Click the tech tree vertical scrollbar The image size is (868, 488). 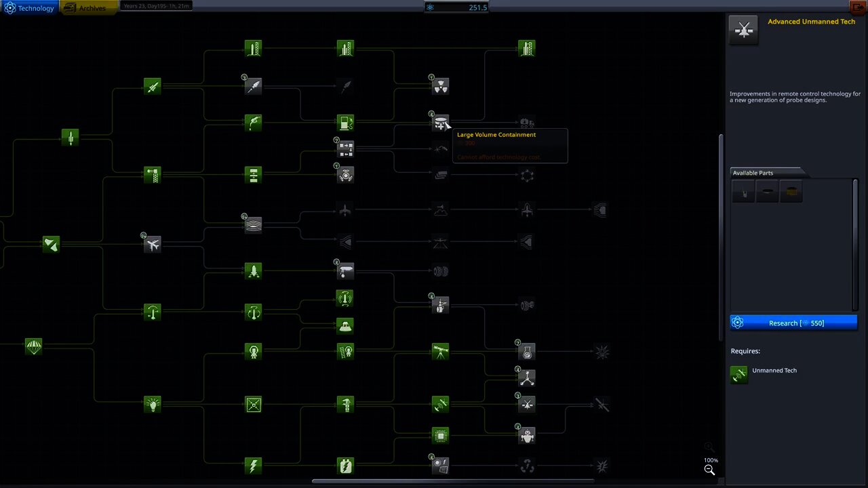(720, 237)
